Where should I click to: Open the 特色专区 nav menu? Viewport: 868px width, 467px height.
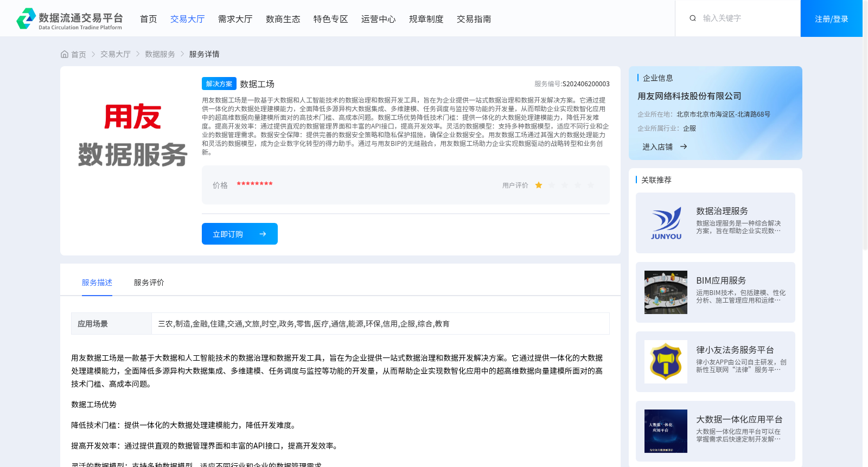(x=331, y=19)
